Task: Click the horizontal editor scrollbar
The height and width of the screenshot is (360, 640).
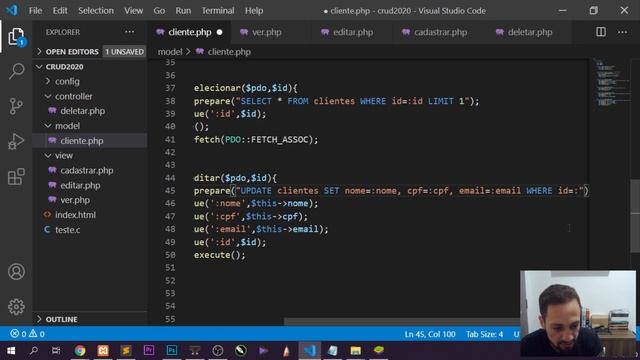Action: click(402, 322)
